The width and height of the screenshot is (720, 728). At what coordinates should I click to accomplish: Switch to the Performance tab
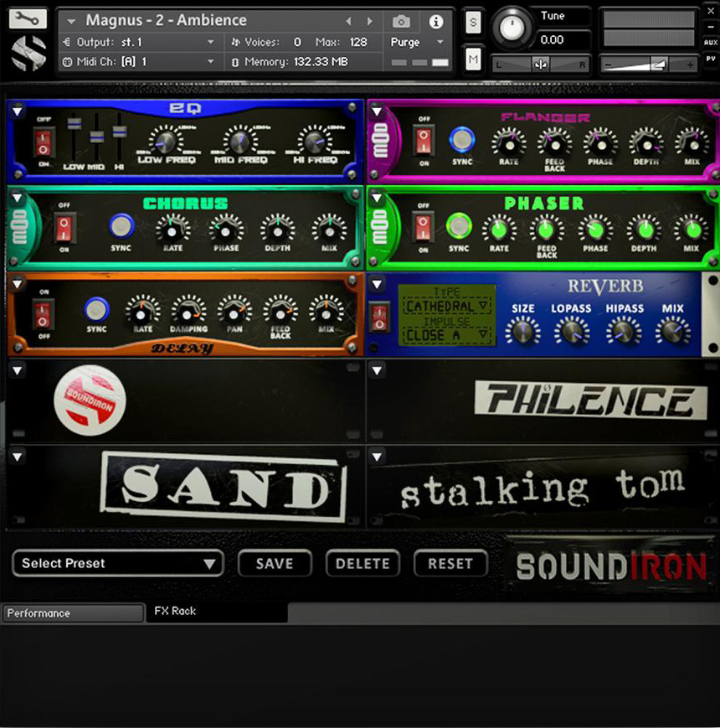71,612
